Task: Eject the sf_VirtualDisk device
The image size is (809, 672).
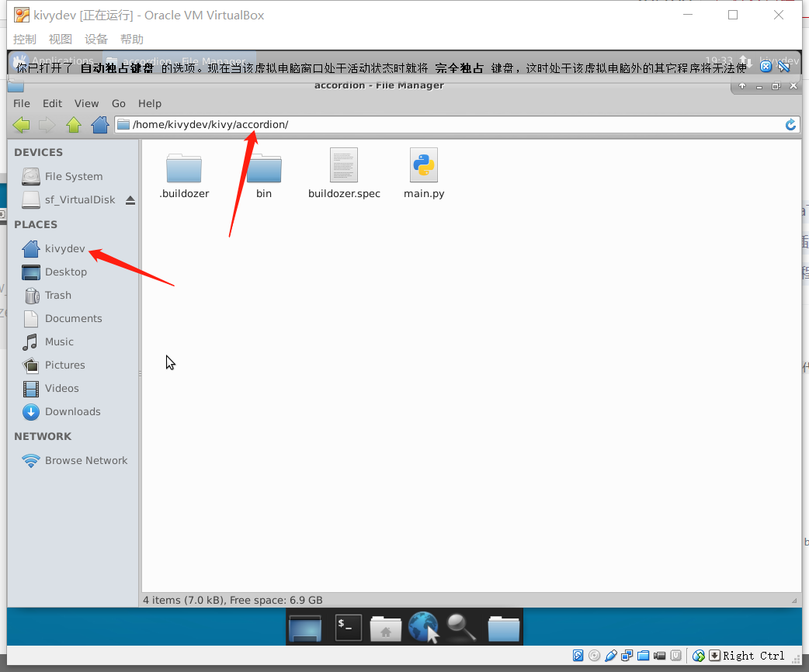Action: [x=130, y=200]
